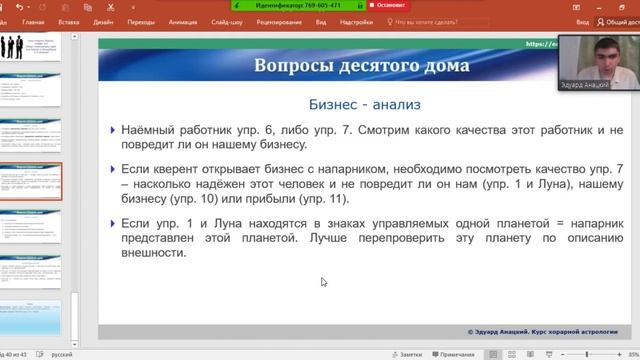Click the Undo arrow in quick access toolbar
The width and height of the screenshot is (640, 360).
(19, 7)
